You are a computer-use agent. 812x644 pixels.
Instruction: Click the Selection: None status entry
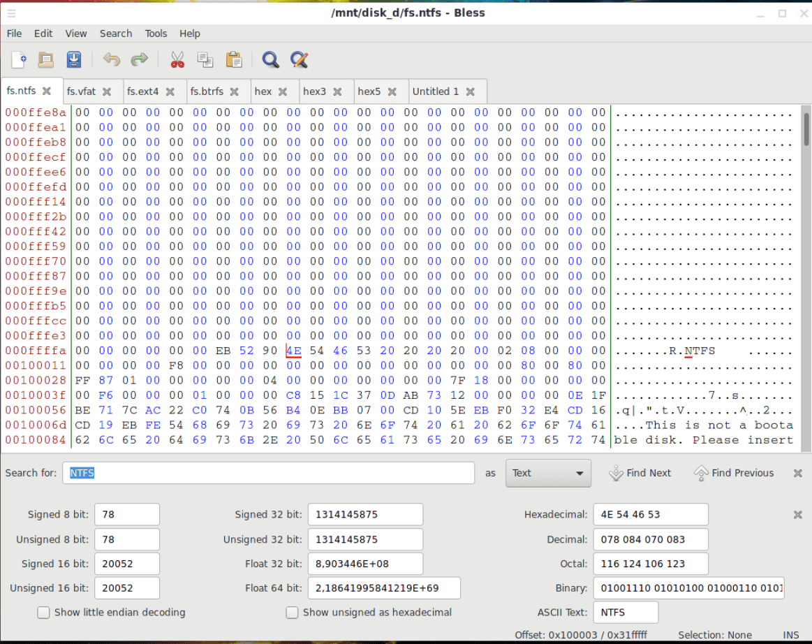(x=715, y=635)
